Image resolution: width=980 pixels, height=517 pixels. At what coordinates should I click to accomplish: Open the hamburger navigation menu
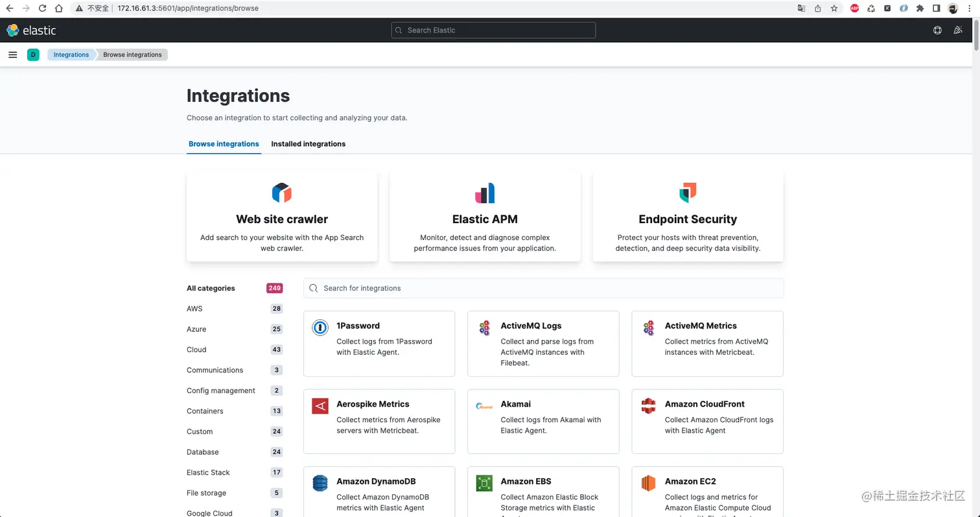pyautogui.click(x=12, y=54)
